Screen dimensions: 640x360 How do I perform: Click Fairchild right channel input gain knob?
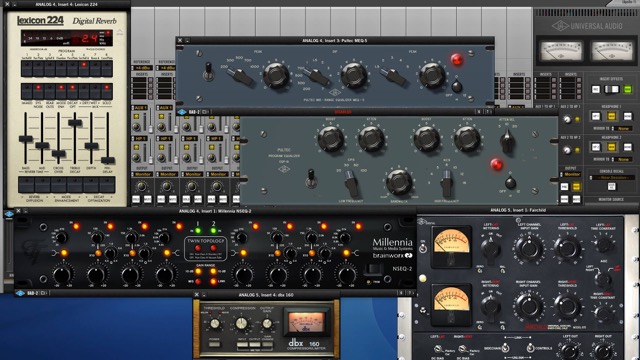tap(529, 306)
